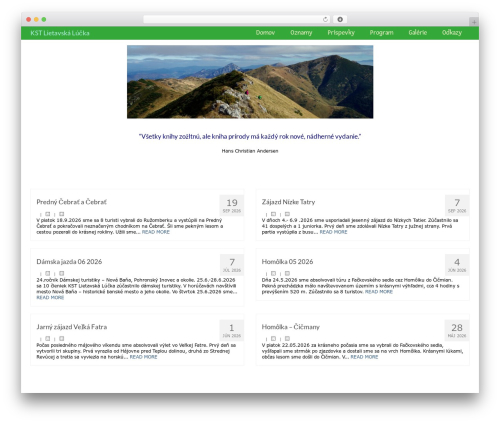500x423 pixels.
Task: Open the Domov menu item
Action: (x=265, y=33)
